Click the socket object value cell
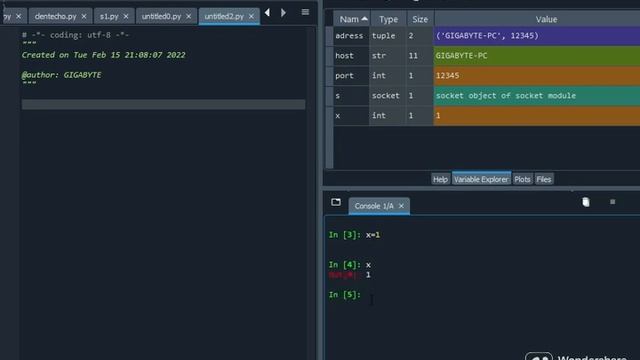Viewport: 640px width, 360px height. tap(536, 96)
